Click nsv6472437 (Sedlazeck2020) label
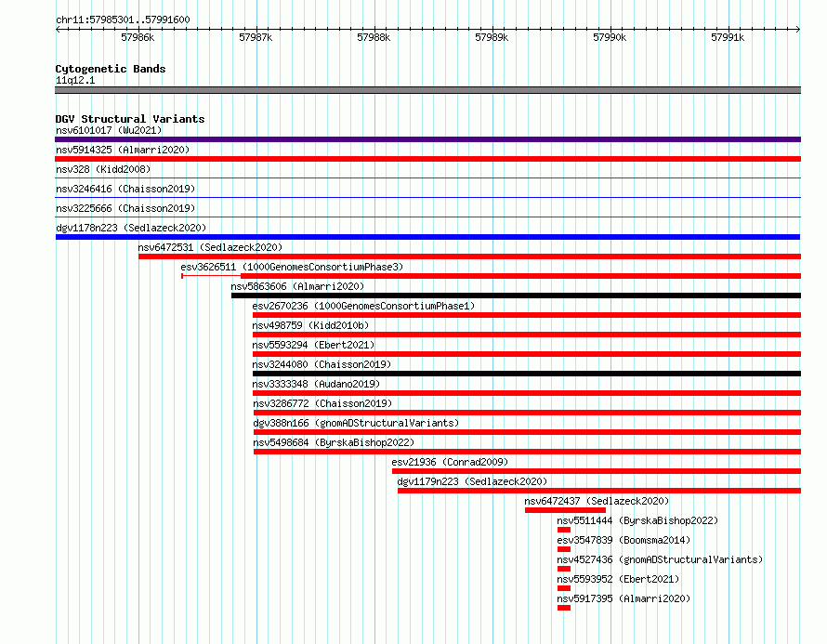The image size is (827, 644). [597, 501]
